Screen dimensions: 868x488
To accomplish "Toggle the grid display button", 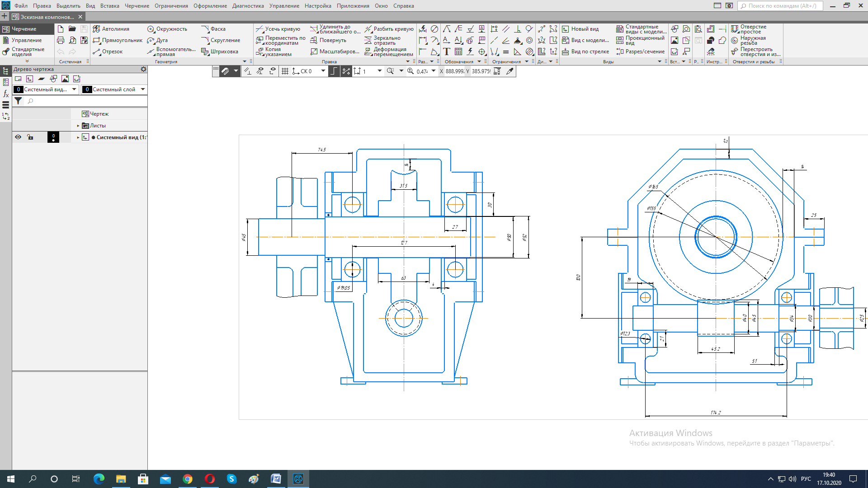I will [285, 71].
